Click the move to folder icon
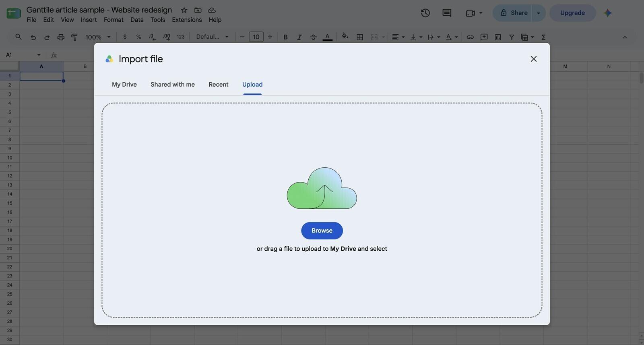 198,10
